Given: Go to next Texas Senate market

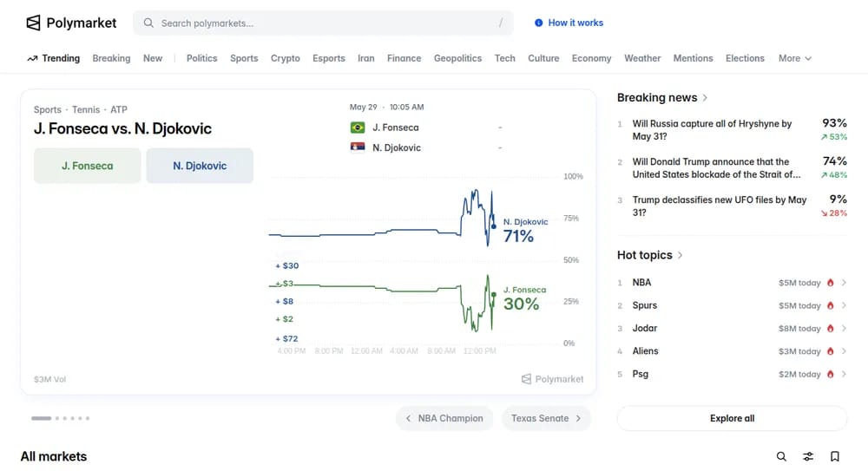Looking at the screenshot, I should coord(546,418).
